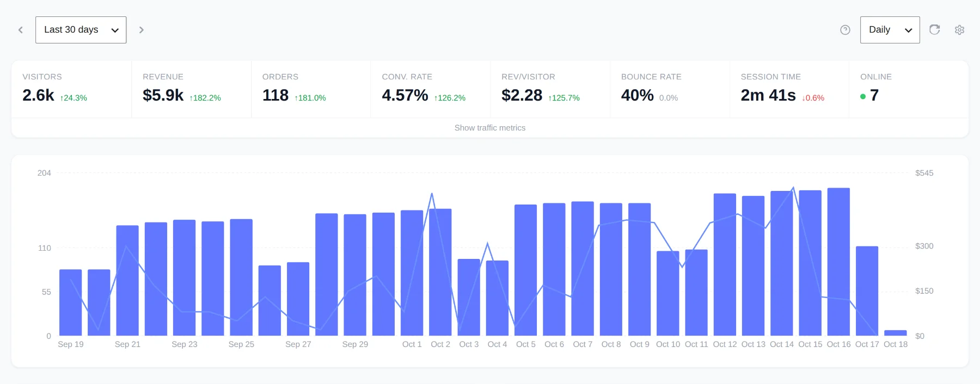Viewport: 980px width, 384px height.
Task: Click the Oct 6 bar in chart
Action: [554, 270]
